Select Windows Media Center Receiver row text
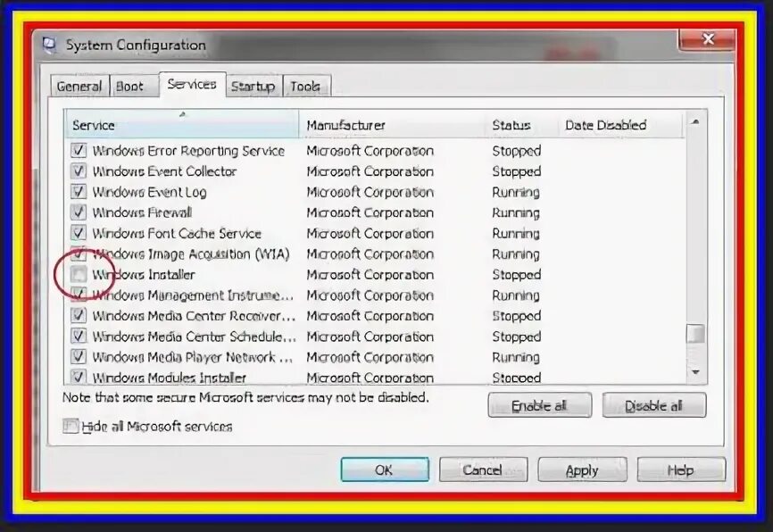The width and height of the screenshot is (773, 532). tap(195, 316)
